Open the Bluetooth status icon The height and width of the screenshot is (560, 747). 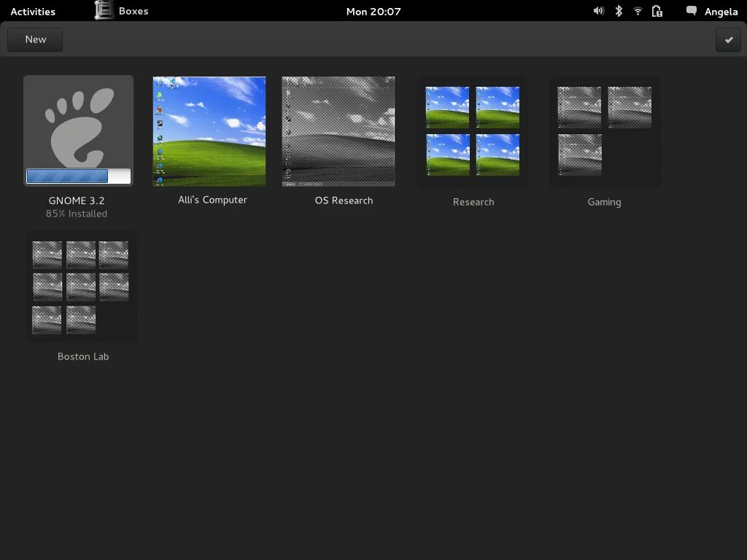pyautogui.click(x=619, y=11)
